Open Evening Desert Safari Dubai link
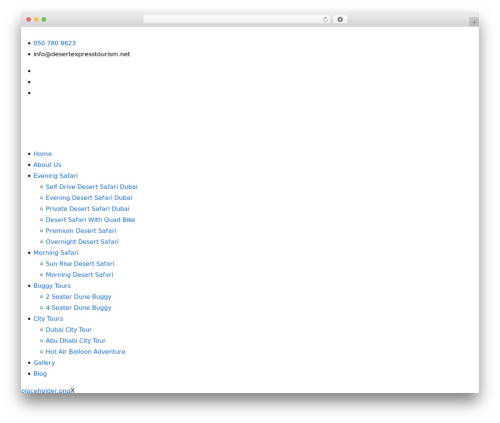This screenshot has width=500, height=423. (x=89, y=198)
